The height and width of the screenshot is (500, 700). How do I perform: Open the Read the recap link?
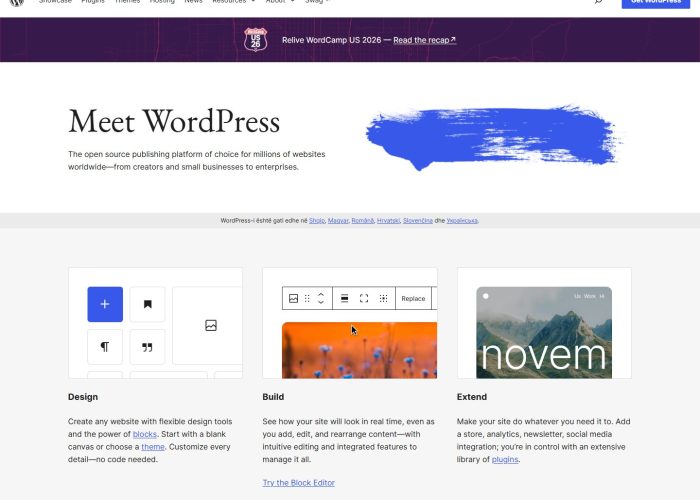[424, 40]
